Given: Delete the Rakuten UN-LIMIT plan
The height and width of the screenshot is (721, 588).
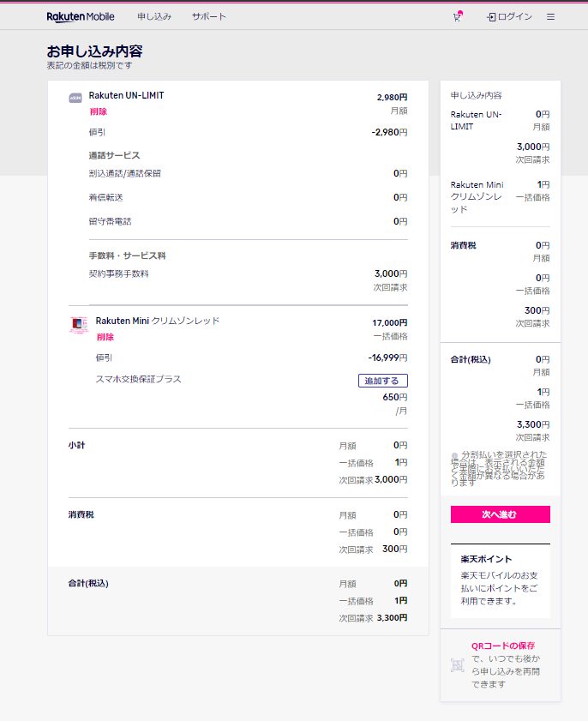Looking at the screenshot, I should [x=99, y=111].
